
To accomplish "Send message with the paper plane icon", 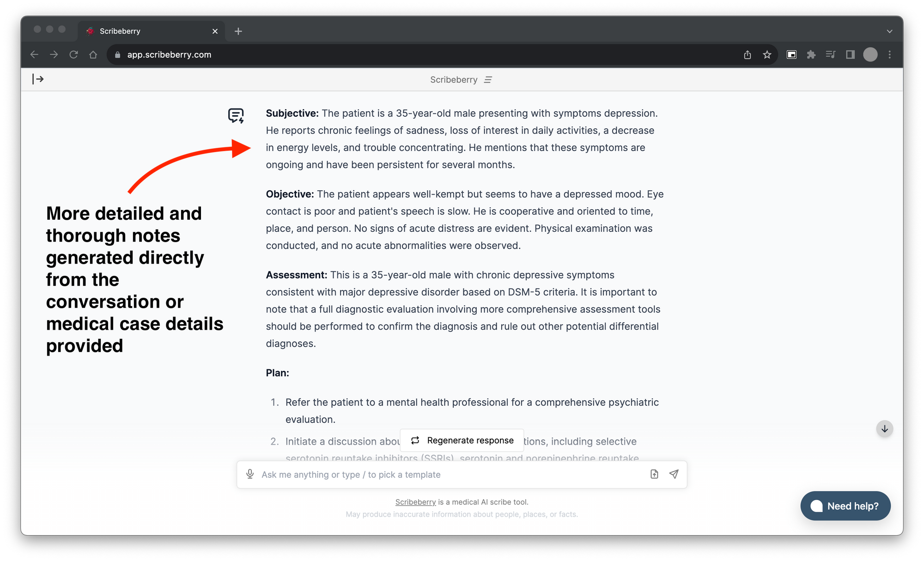I will tap(674, 474).
